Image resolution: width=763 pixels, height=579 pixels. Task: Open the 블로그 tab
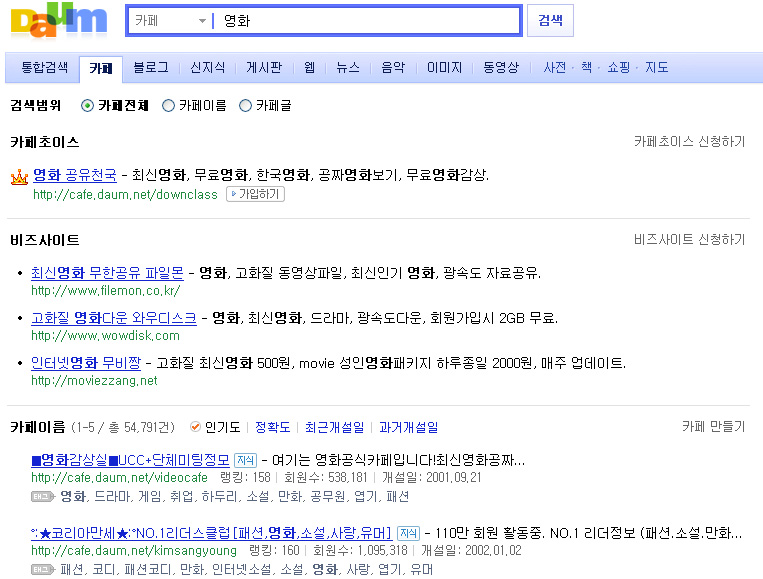pyautogui.click(x=151, y=67)
